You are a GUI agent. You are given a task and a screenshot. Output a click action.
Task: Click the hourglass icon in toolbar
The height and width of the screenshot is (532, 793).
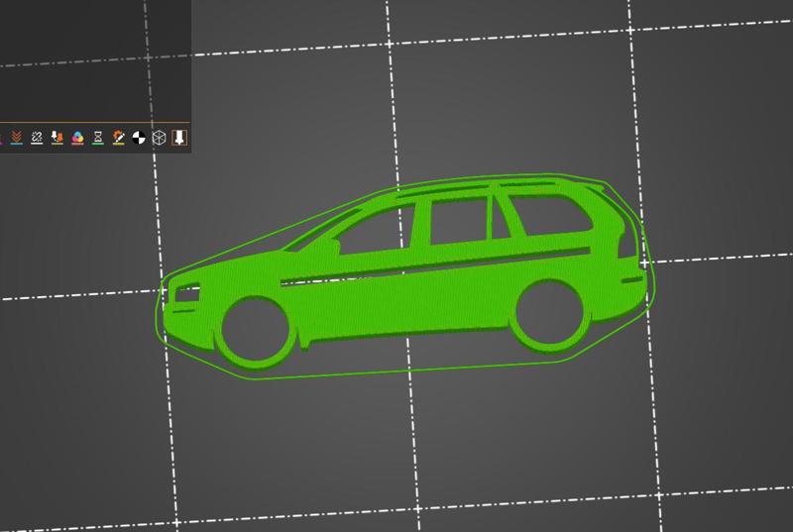(98, 137)
